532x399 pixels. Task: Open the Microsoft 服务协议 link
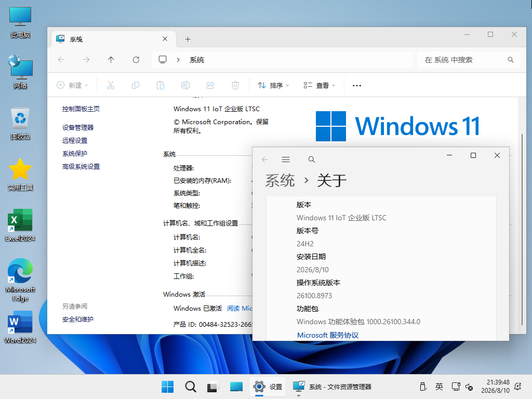[328, 335]
